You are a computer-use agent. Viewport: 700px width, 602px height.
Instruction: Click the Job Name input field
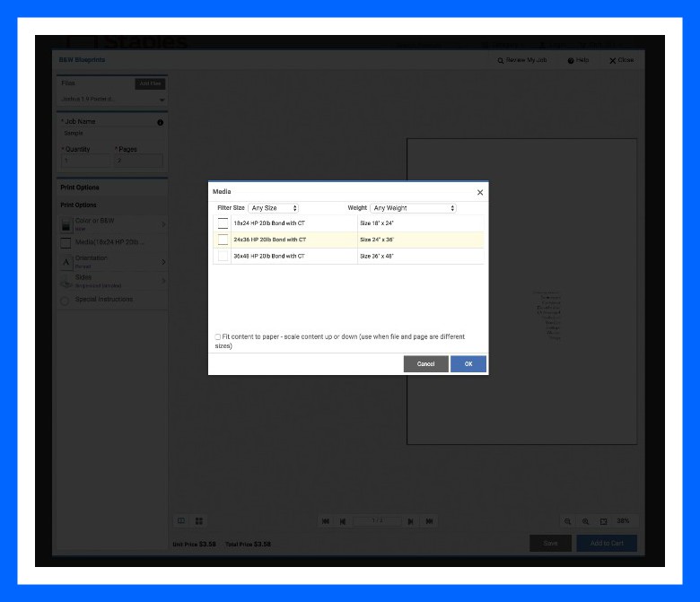112,133
